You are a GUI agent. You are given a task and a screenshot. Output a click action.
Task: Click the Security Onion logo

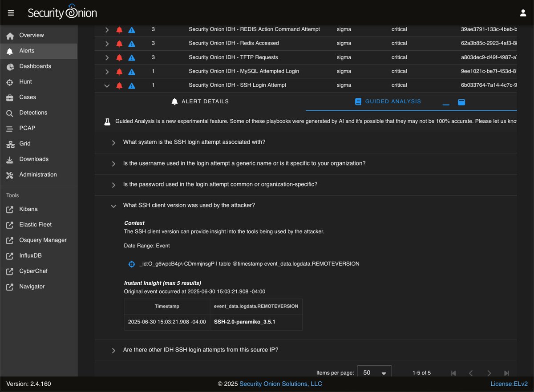(x=62, y=12)
